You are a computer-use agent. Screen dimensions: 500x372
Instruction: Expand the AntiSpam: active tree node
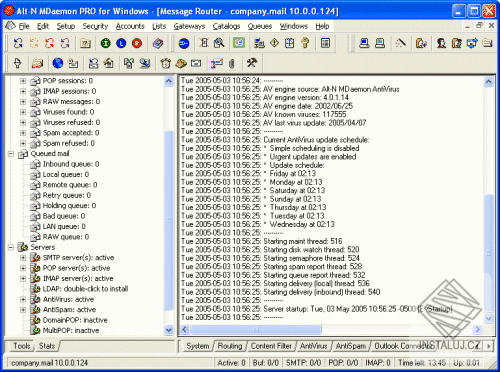(x=23, y=310)
